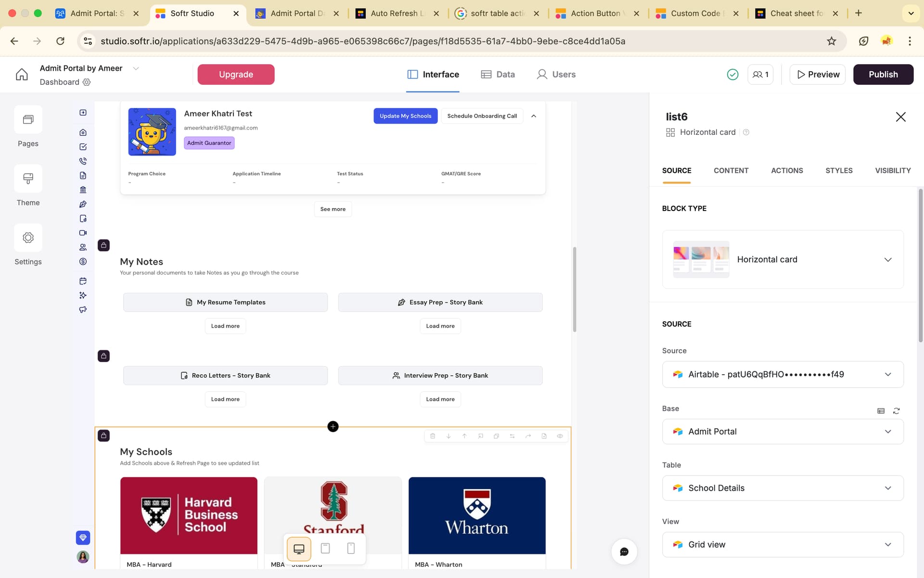
Task: Select the video camera page icon
Action: [83, 233]
